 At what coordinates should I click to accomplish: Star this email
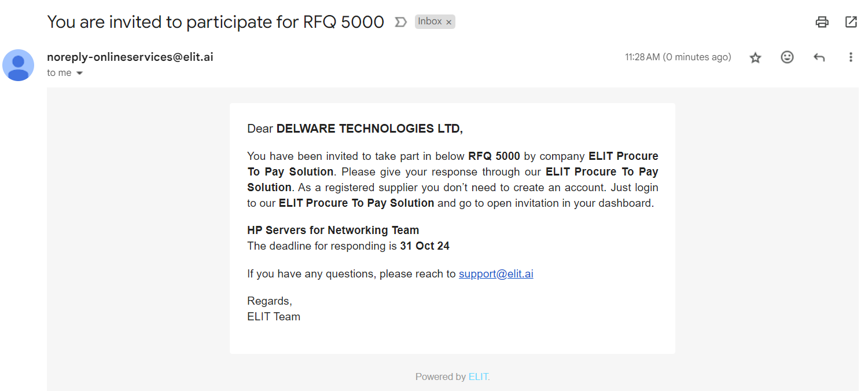tap(755, 57)
